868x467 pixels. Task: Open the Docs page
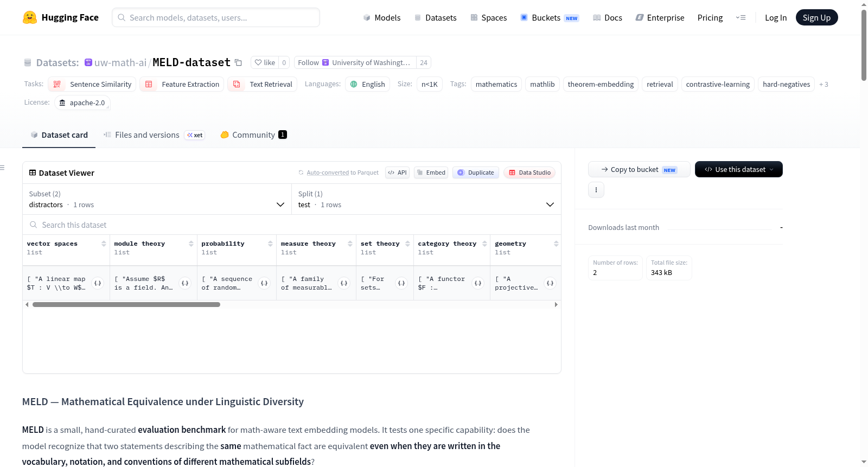pyautogui.click(x=608, y=18)
